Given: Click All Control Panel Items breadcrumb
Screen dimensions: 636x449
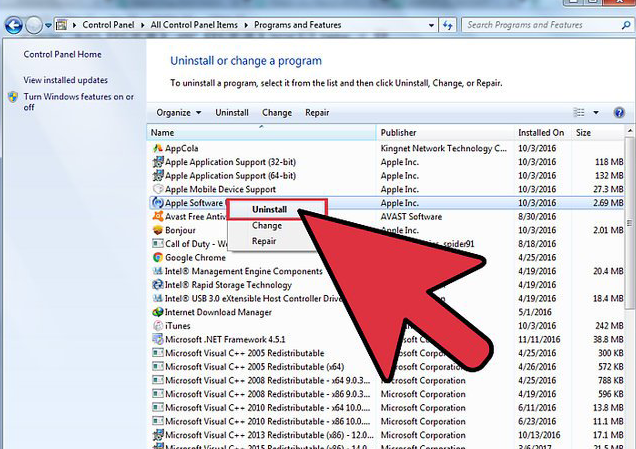Looking at the screenshot, I should pyautogui.click(x=194, y=25).
